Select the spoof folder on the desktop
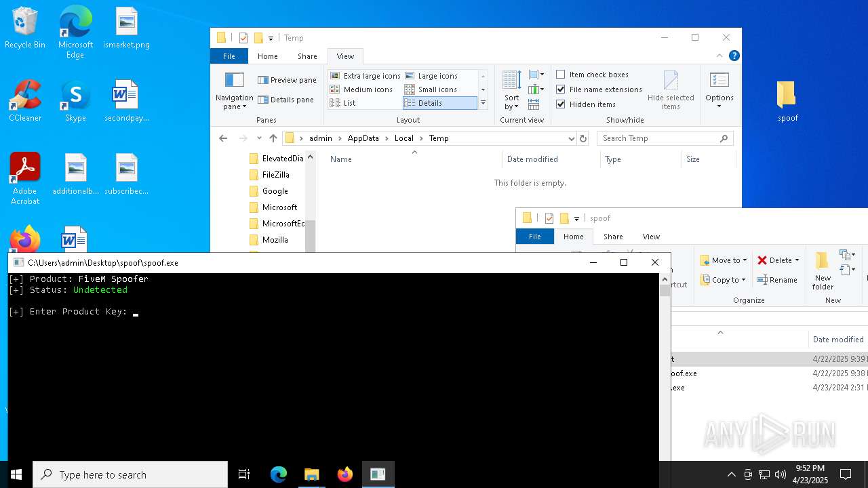This screenshot has width=868, height=488. pyautogui.click(x=787, y=102)
